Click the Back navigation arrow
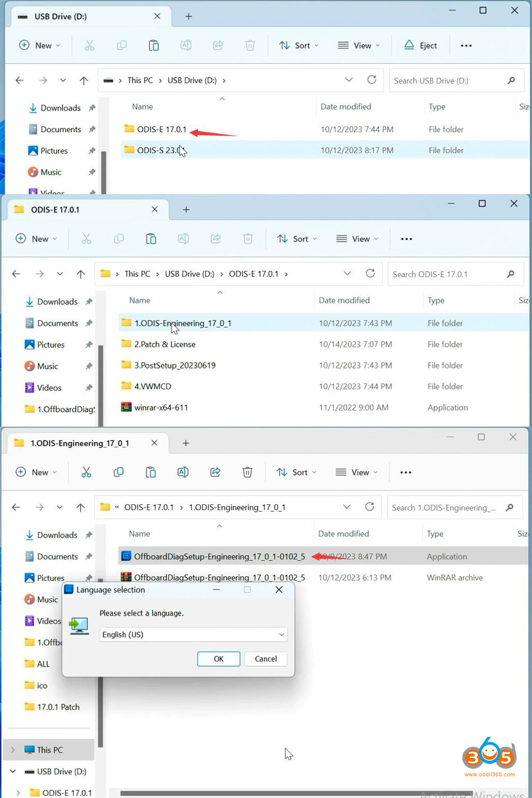532x798 pixels. click(x=19, y=80)
